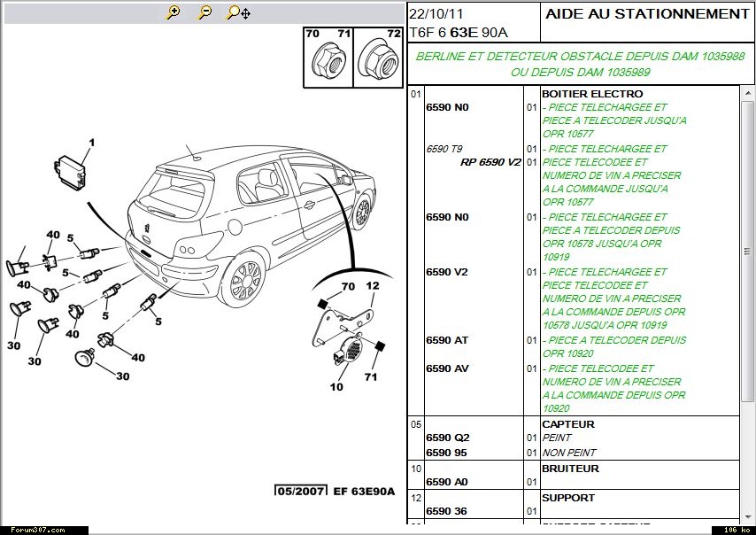Image resolution: width=756 pixels, height=535 pixels.
Task: Click the control box labeled 1 in diagram
Action: [x=70, y=169]
